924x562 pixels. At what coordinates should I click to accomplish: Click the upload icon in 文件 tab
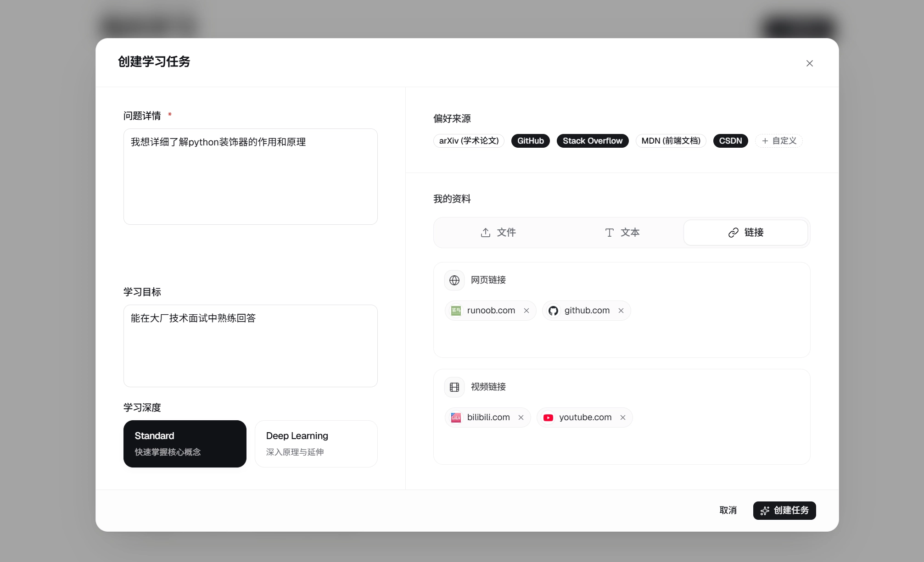click(486, 233)
